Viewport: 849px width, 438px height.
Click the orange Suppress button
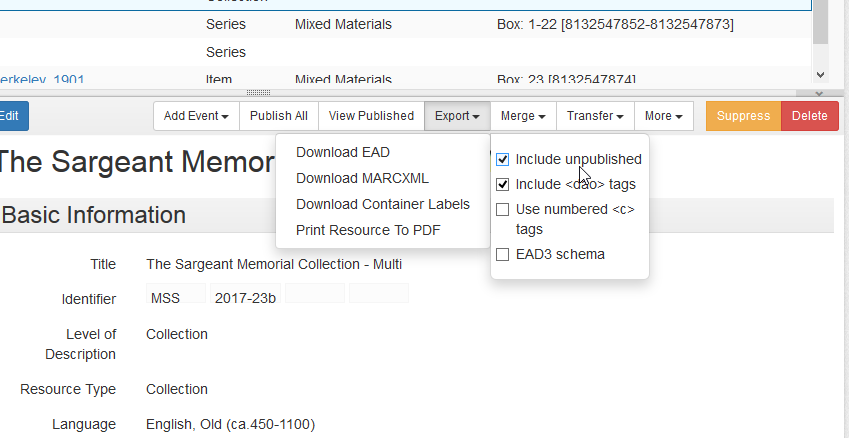click(743, 116)
